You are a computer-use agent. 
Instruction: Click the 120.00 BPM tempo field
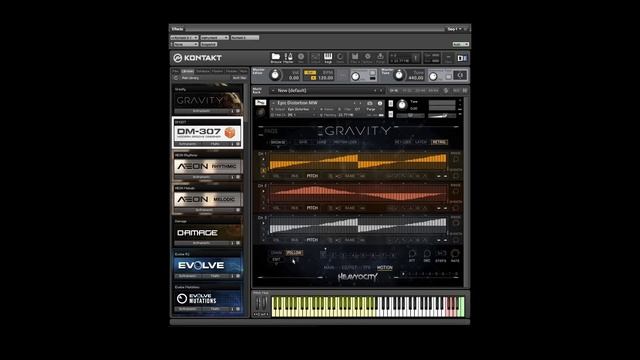pyautogui.click(x=325, y=78)
